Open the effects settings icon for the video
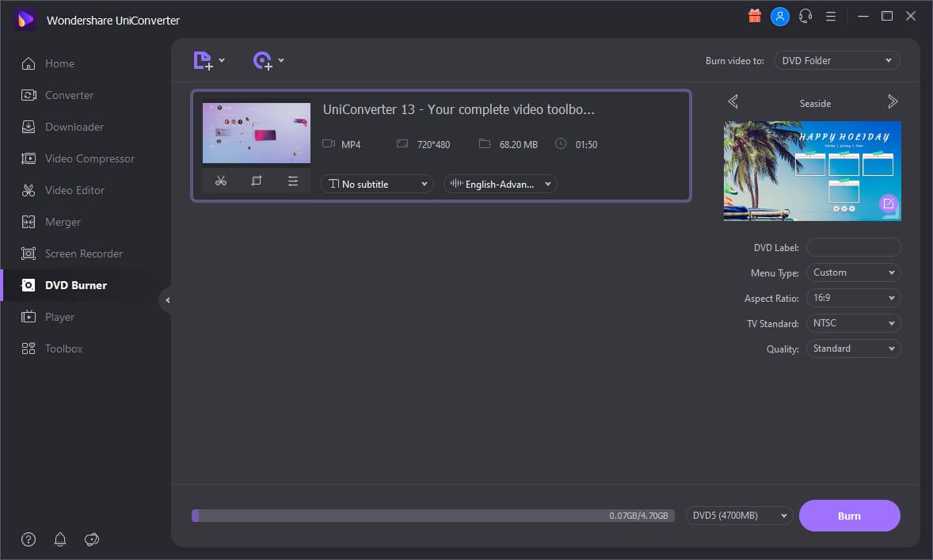 pos(293,181)
